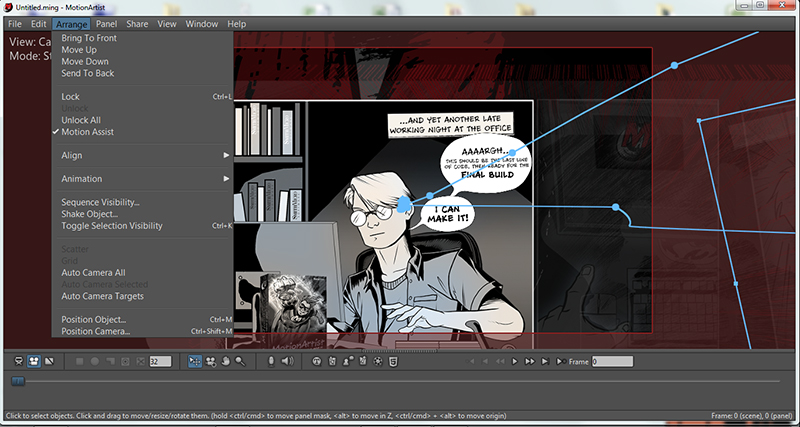Viewport: 800px width, 427px height.
Task: Open the Panel menu in menu bar
Action: 106,23
